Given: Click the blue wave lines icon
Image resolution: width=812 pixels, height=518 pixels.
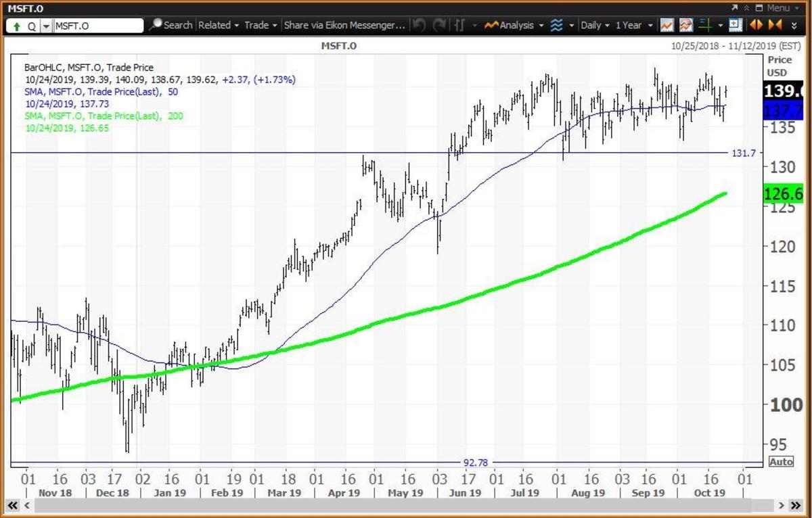Looking at the screenshot, I should pos(556,25).
